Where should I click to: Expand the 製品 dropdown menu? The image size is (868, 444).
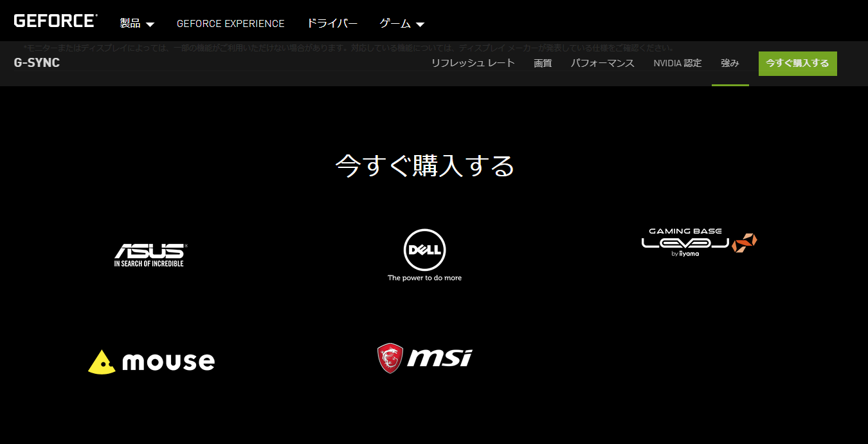137,24
